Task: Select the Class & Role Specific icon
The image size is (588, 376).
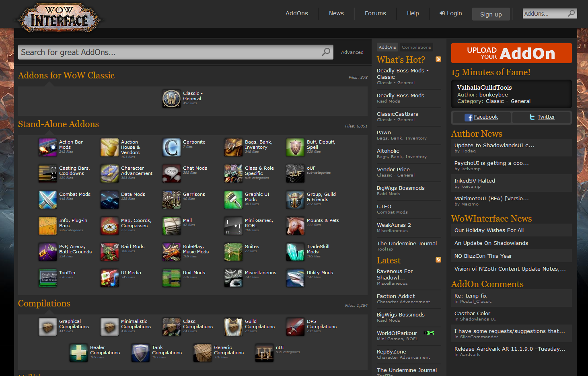Action: point(233,173)
